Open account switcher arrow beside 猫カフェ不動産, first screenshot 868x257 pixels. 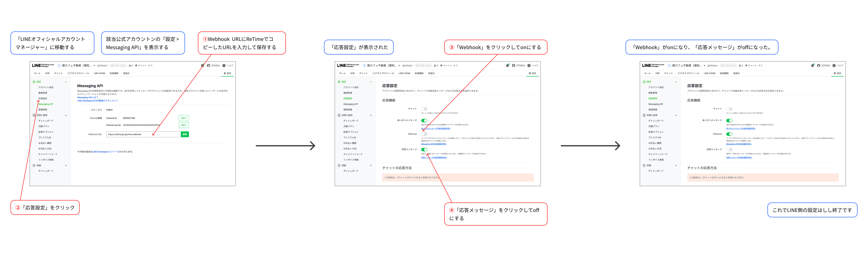click(94, 66)
